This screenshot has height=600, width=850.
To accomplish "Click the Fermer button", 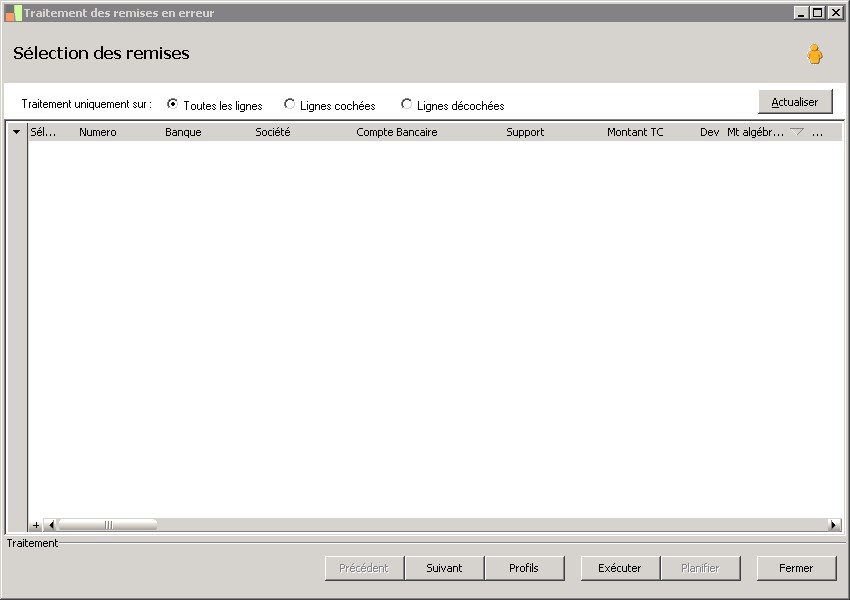I will click(x=796, y=568).
